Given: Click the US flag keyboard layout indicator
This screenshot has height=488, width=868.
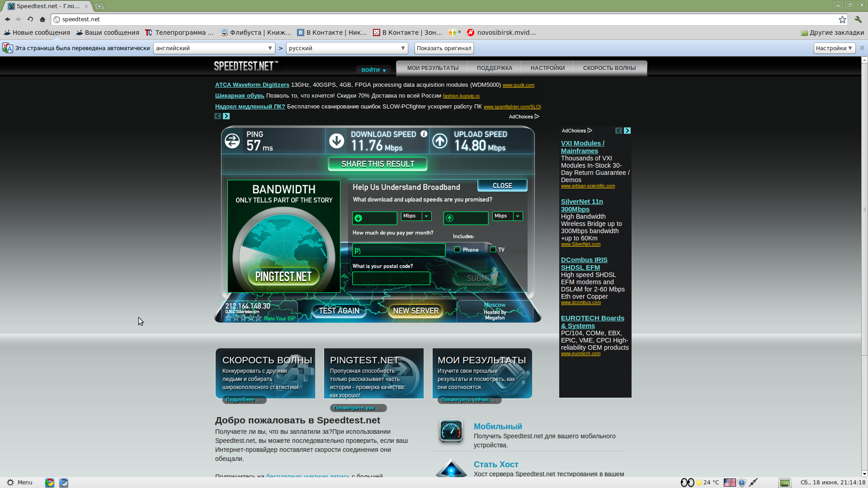Looking at the screenshot, I should 730,483.
